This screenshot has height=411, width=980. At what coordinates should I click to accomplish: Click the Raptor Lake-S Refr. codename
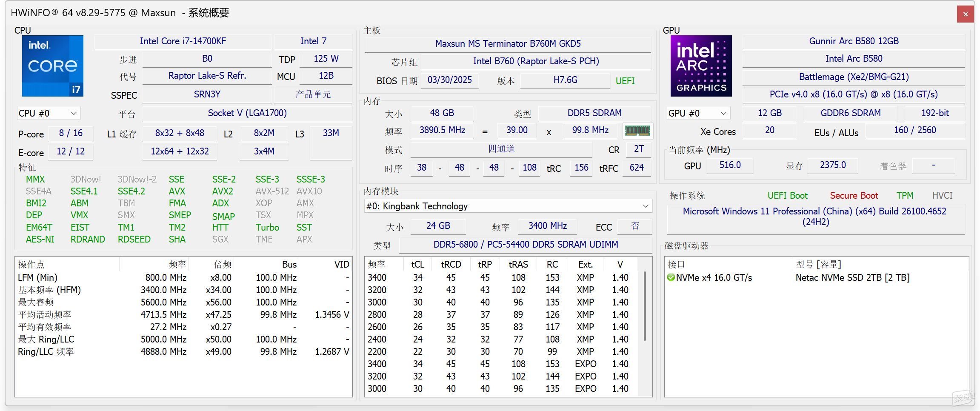[207, 76]
